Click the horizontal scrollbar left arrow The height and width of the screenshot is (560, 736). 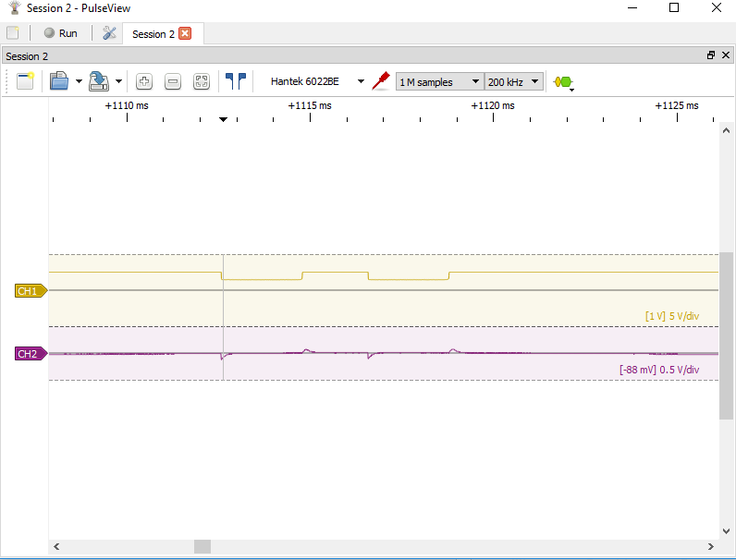click(56, 546)
